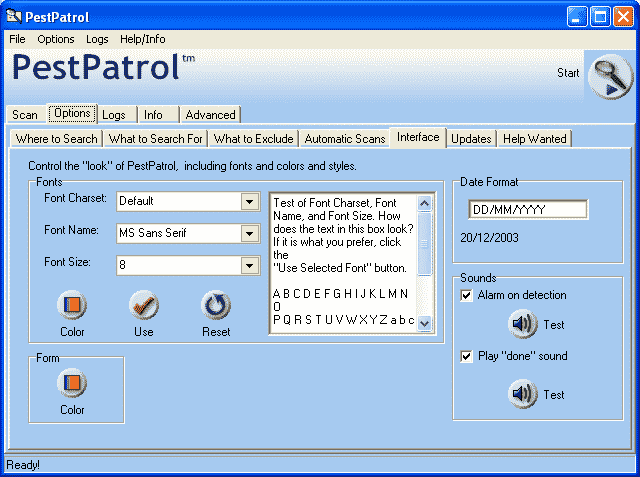640x477 pixels.
Task: Select the main Options tab
Action: click(72, 113)
